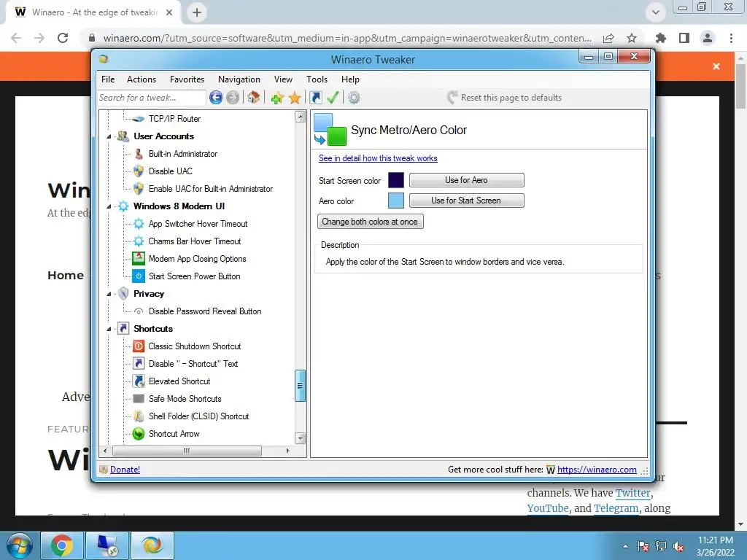Click the tree's horizontal scrollbar thumb

point(187,451)
